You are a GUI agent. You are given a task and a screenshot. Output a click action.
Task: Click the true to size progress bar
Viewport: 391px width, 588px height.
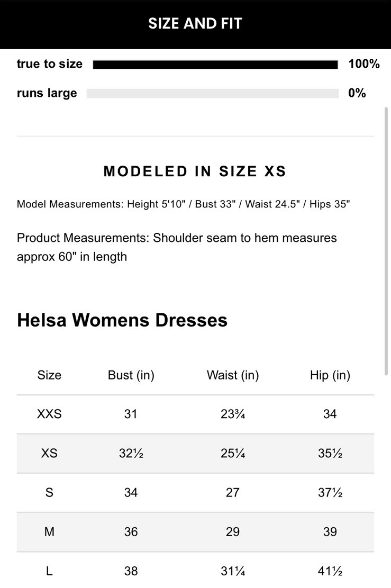(215, 65)
